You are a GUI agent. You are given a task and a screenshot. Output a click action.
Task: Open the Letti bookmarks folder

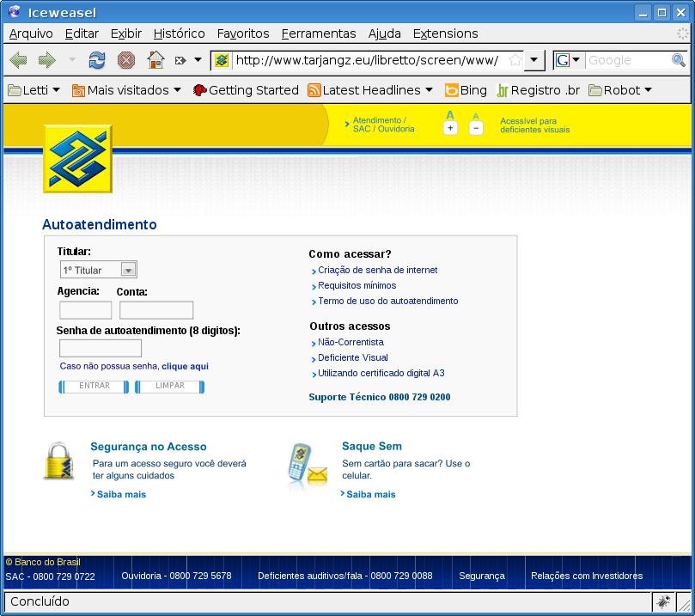(34, 90)
